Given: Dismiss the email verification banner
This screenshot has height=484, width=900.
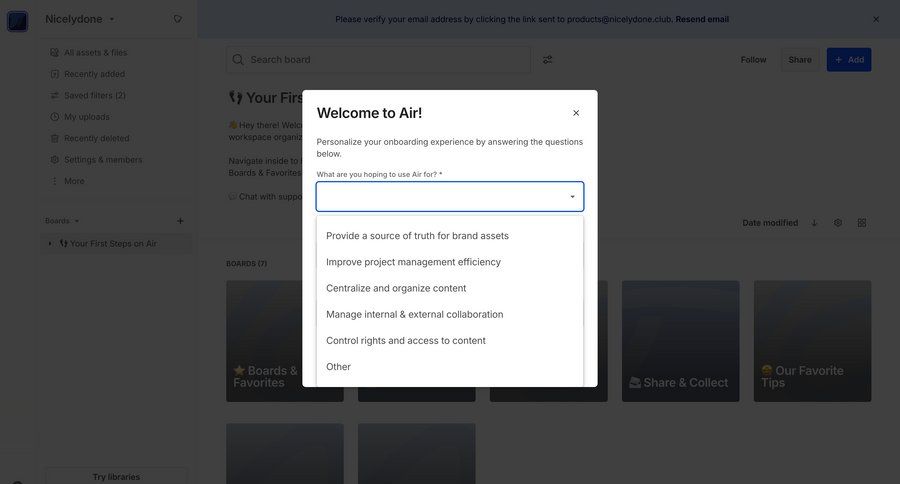Looking at the screenshot, I should pos(876,19).
